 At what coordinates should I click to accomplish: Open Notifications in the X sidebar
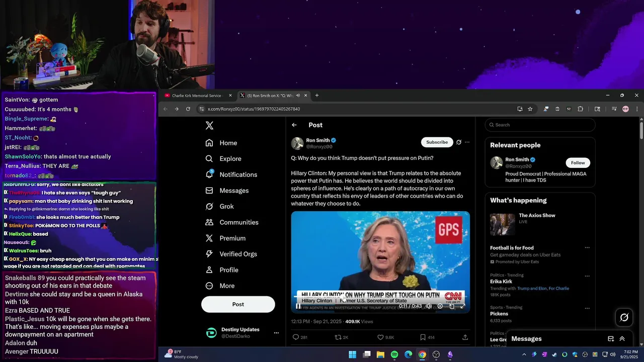[x=231, y=174]
